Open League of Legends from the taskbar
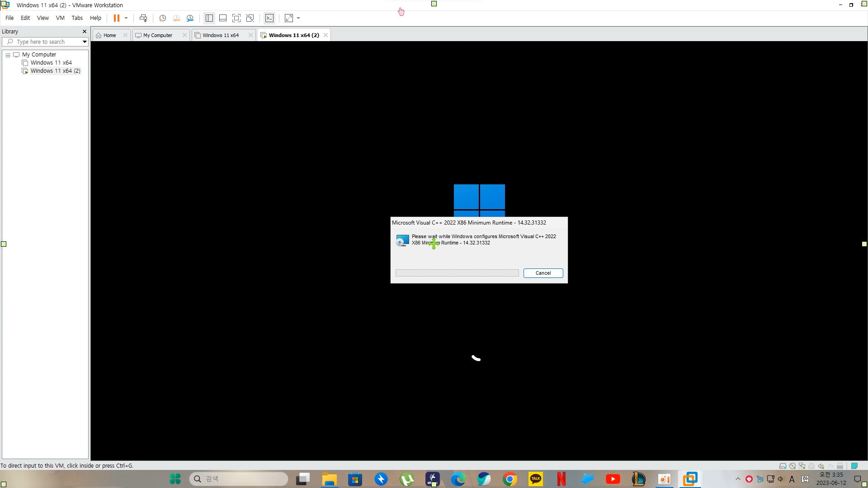This screenshot has width=868, height=488. coord(639,479)
